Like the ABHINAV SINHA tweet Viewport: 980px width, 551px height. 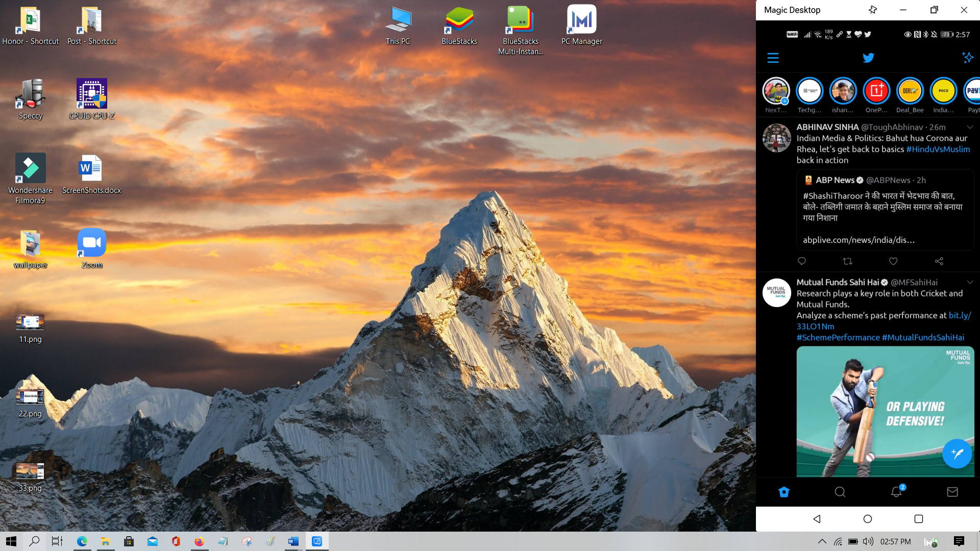click(893, 261)
